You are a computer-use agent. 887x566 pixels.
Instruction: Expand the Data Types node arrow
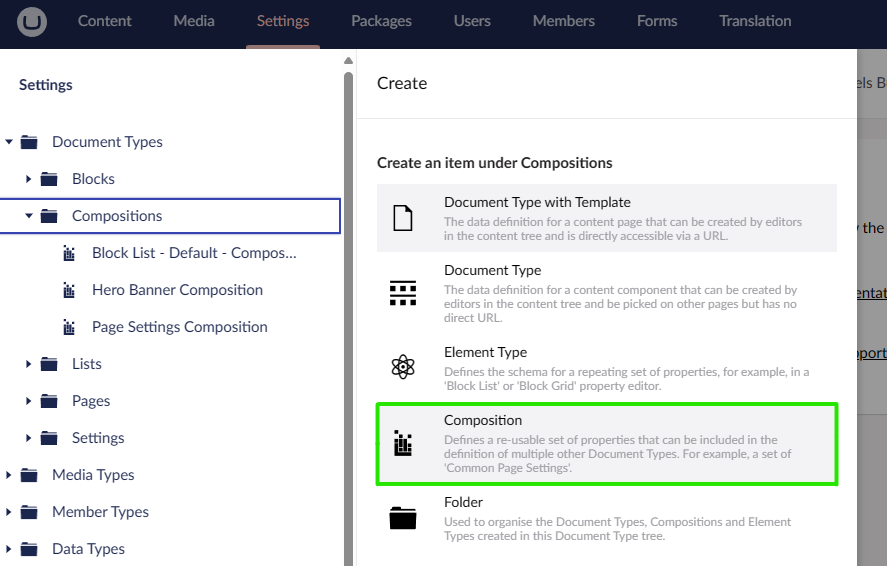pos(9,548)
